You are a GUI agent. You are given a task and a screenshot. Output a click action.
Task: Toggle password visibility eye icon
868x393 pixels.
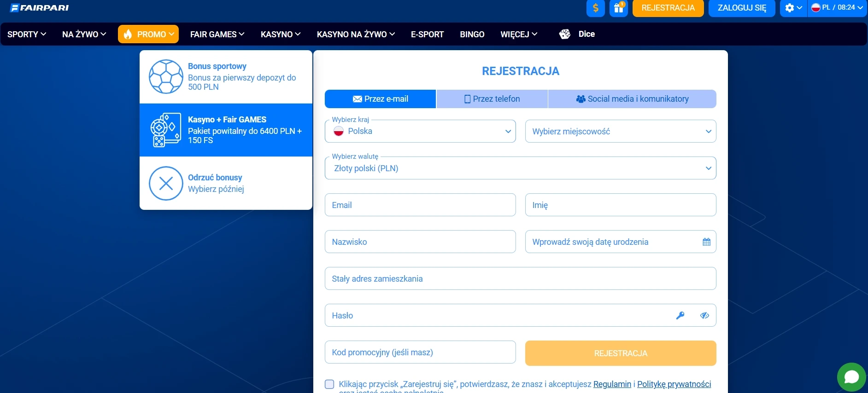pos(704,315)
